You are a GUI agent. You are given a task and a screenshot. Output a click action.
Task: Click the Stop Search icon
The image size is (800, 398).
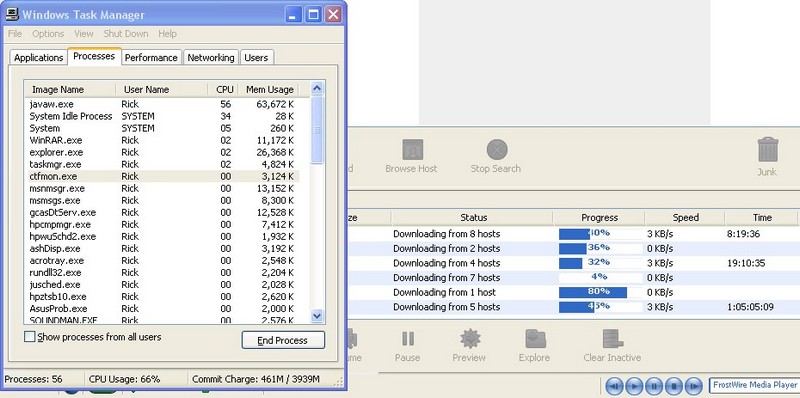[496, 150]
